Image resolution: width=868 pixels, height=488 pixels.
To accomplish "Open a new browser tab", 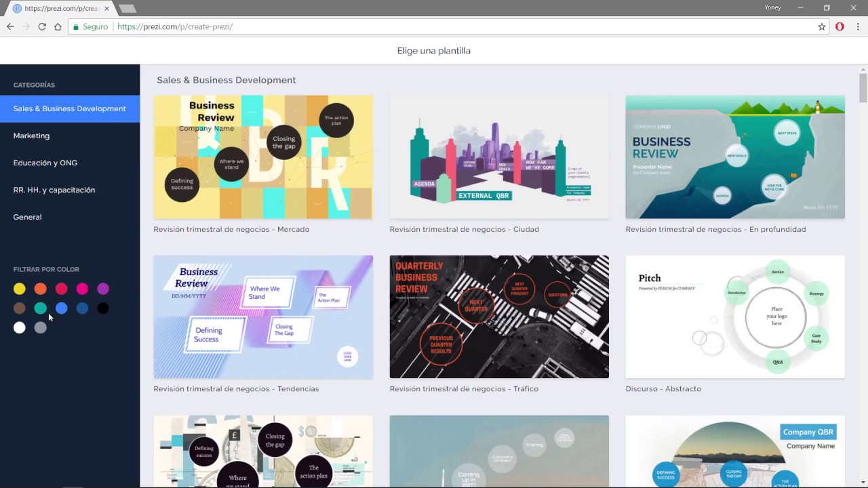I will 127,8.
